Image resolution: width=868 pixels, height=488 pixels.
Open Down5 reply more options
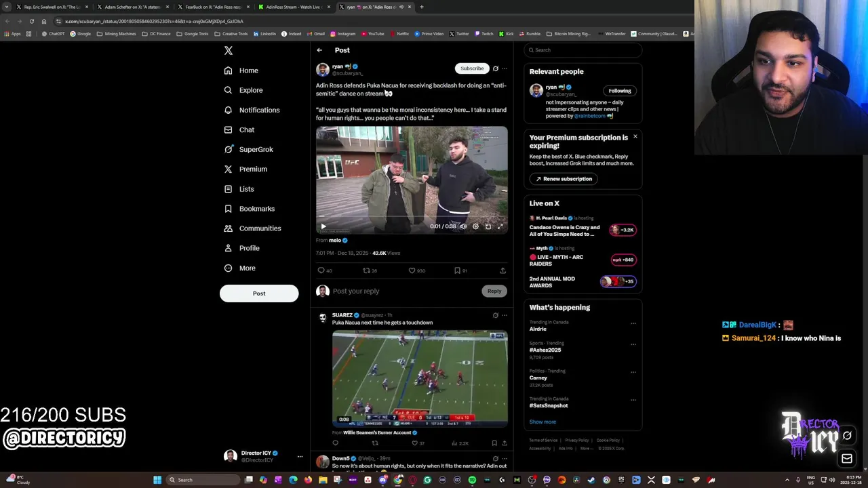tap(505, 459)
